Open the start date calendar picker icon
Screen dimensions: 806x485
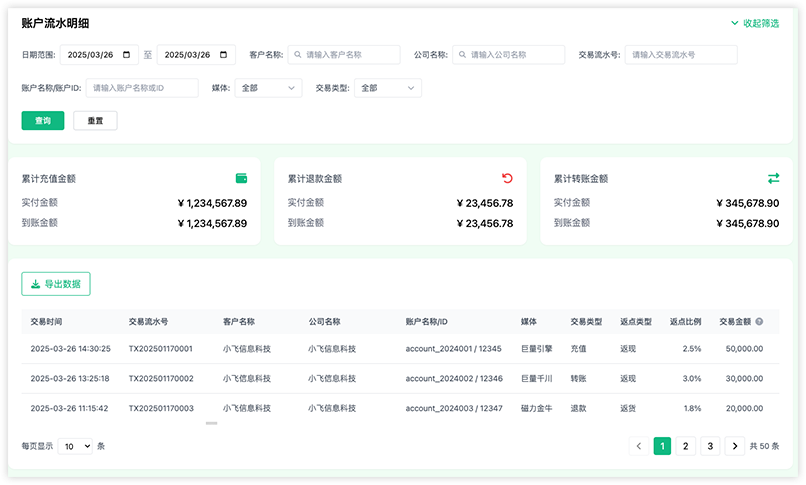pos(126,54)
